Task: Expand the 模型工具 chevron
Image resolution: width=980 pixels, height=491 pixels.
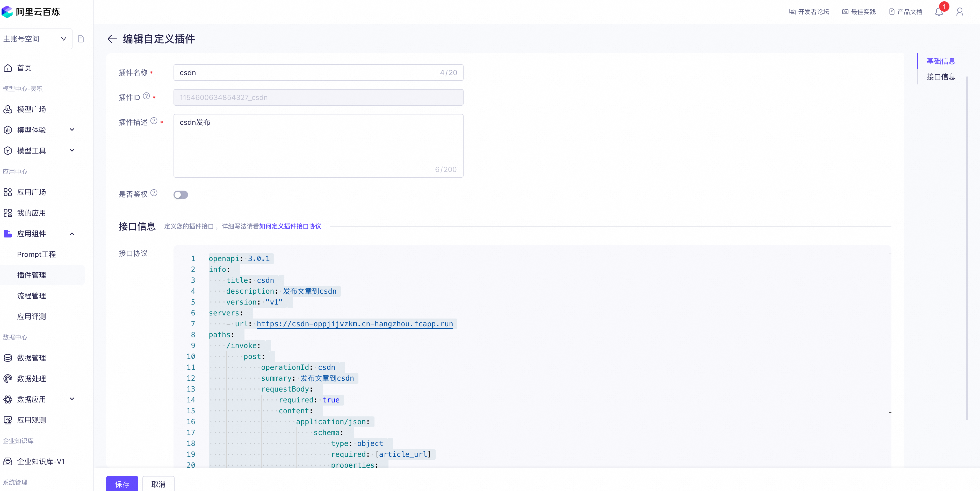Action: pyautogui.click(x=72, y=151)
